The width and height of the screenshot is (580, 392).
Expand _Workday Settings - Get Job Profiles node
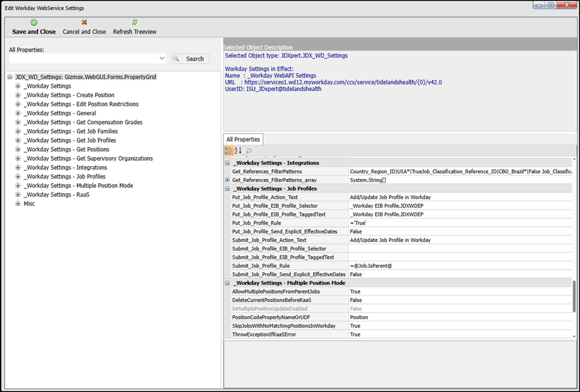[18, 140]
